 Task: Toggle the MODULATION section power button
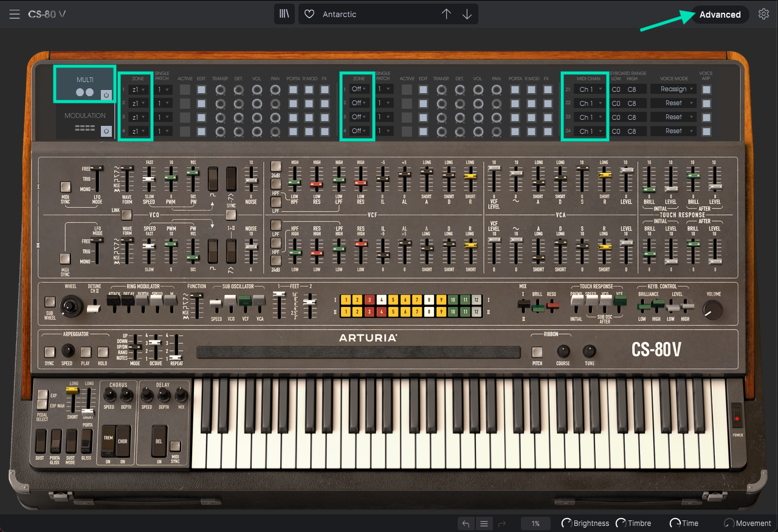tap(106, 131)
